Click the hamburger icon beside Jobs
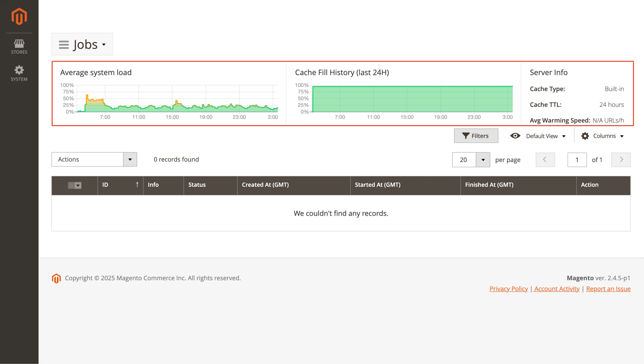Image resolution: width=644 pixels, height=364 pixels. pyautogui.click(x=64, y=45)
